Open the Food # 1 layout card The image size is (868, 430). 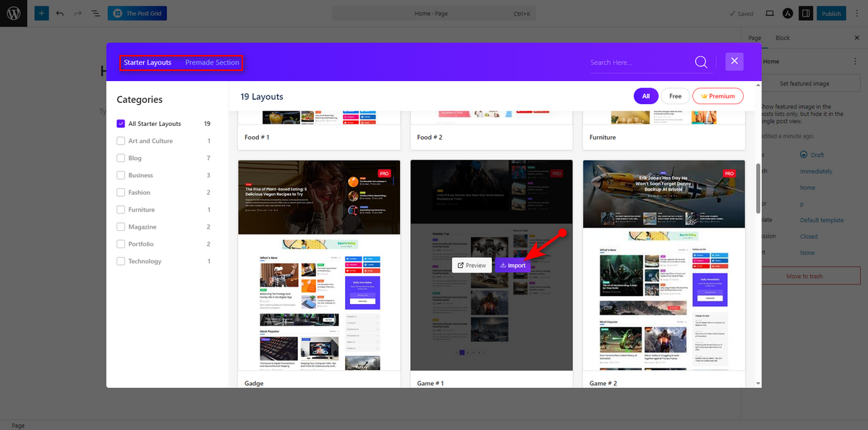pos(319,130)
